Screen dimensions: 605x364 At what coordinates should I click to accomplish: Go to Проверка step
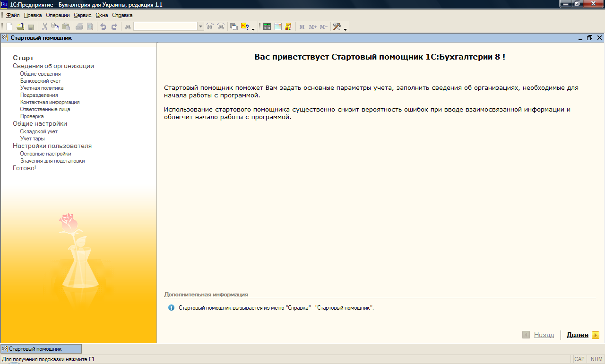coord(32,116)
